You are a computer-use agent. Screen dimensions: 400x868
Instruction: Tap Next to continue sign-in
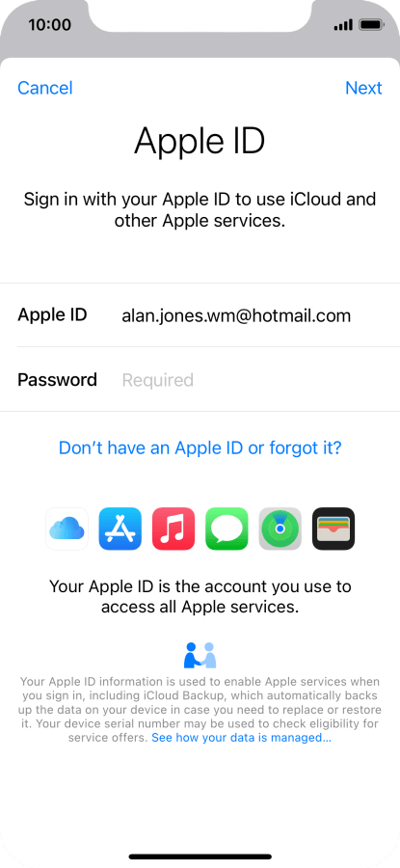(363, 88)
